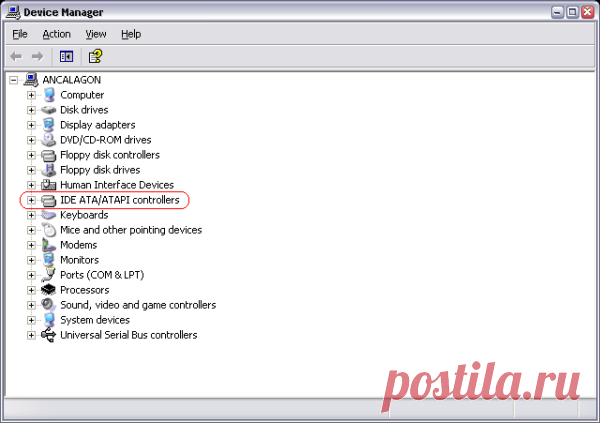Viewport: 600px width, 423px height.
Task: Open the Action menu
Action: coord(57,34)
